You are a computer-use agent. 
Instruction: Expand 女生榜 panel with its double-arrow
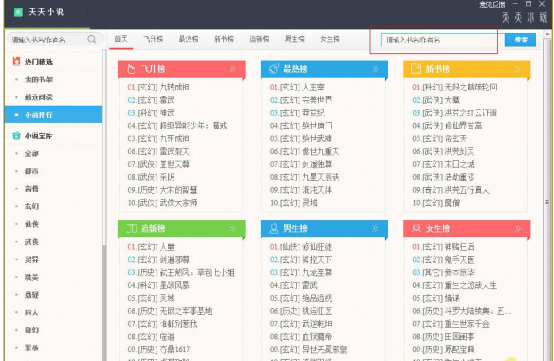click(x=518, y=229)
